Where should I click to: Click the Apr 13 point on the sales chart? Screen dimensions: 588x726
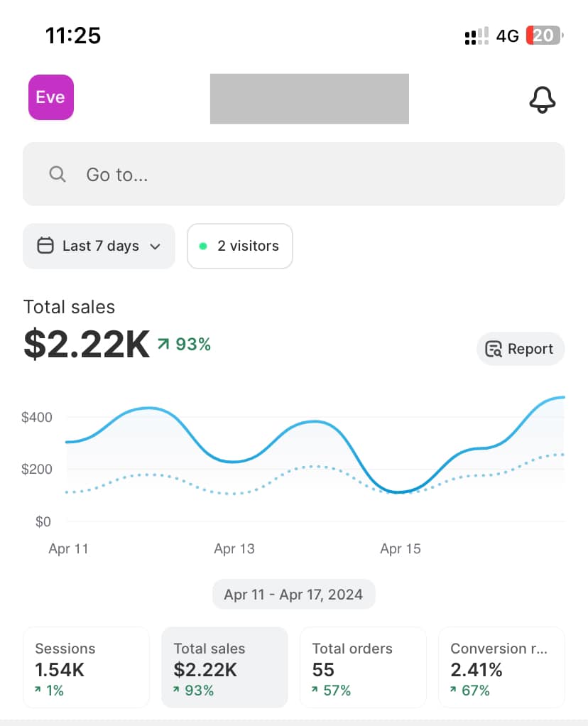click(234, 461)
